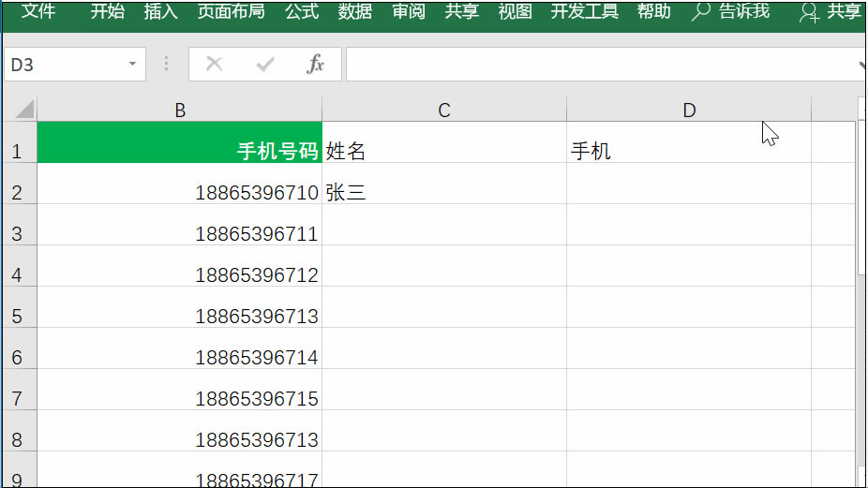868x488 pixels.
Task: Select the 18865396713 cell in row 5
Action: tap(179, 307)
